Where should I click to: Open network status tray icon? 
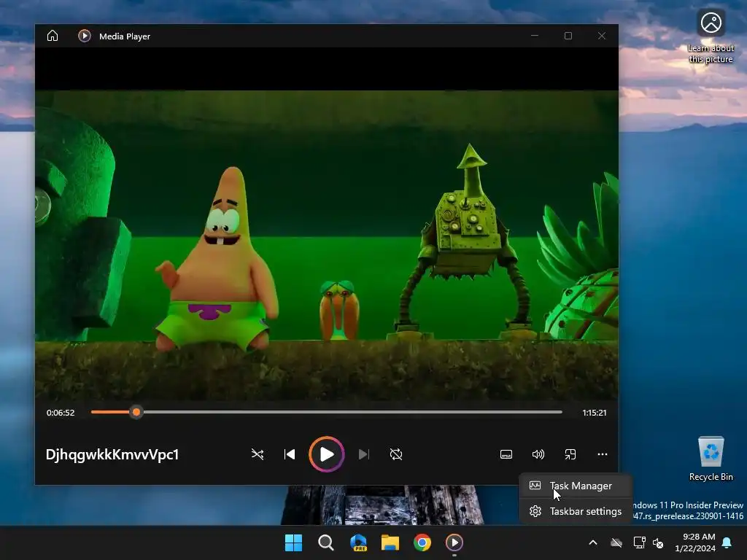(x=639, y=542)
